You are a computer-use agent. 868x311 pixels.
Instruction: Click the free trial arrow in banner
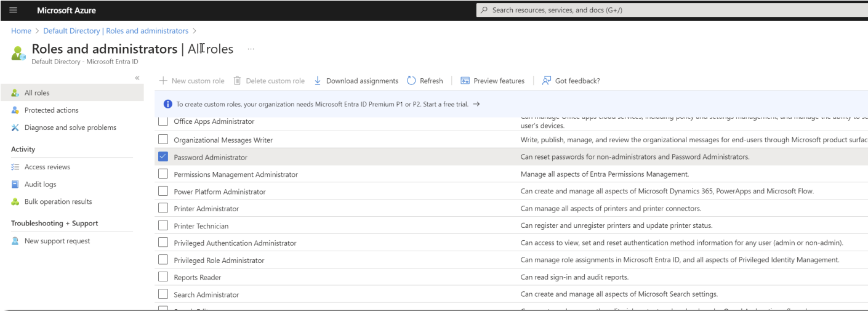point(476,104)
